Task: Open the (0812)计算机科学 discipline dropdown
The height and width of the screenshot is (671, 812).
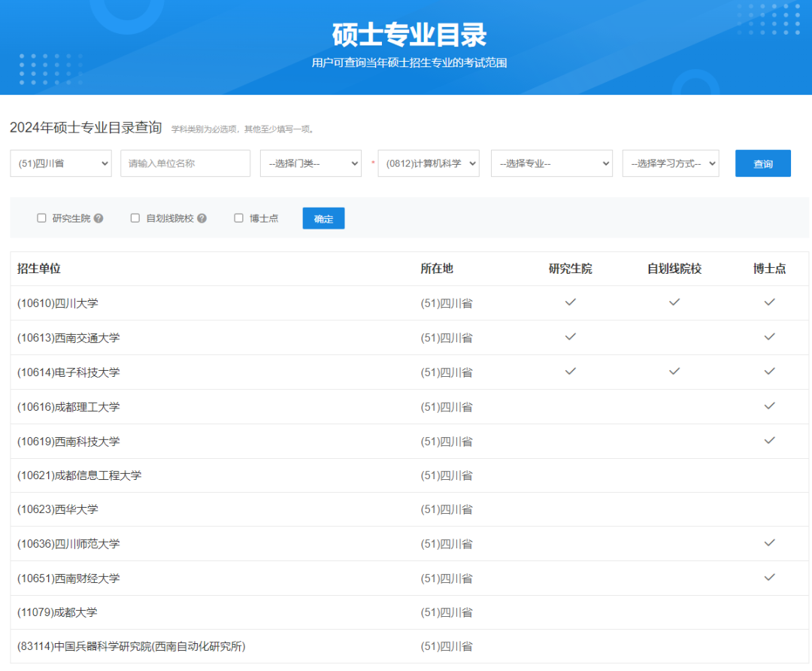Action: tap(429, 163)
